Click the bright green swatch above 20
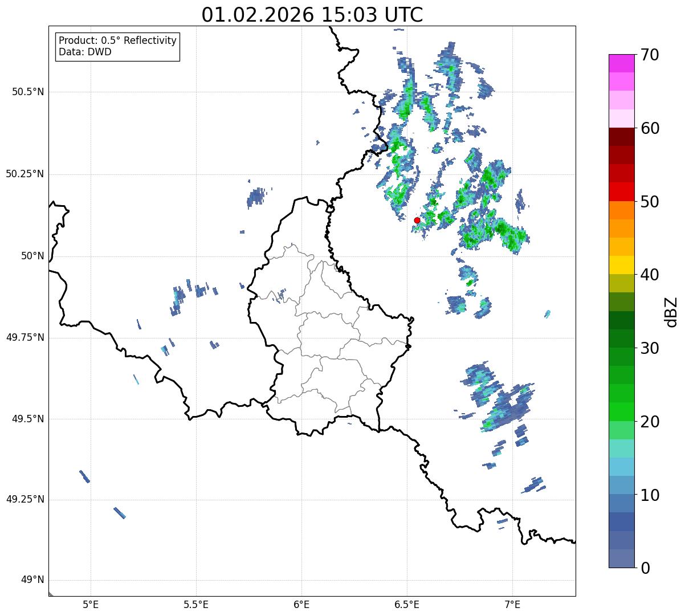 622,411
